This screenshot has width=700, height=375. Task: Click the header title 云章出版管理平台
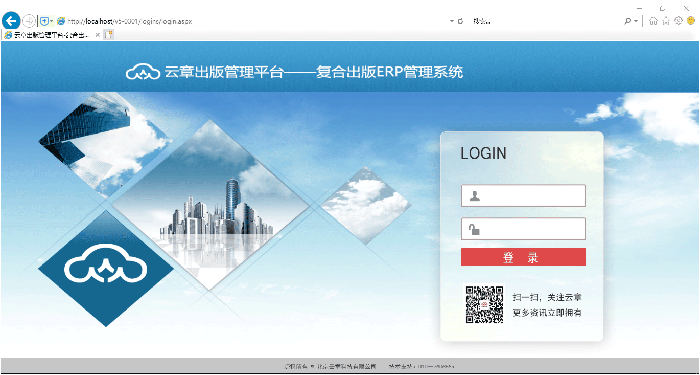tap(224, 72)
